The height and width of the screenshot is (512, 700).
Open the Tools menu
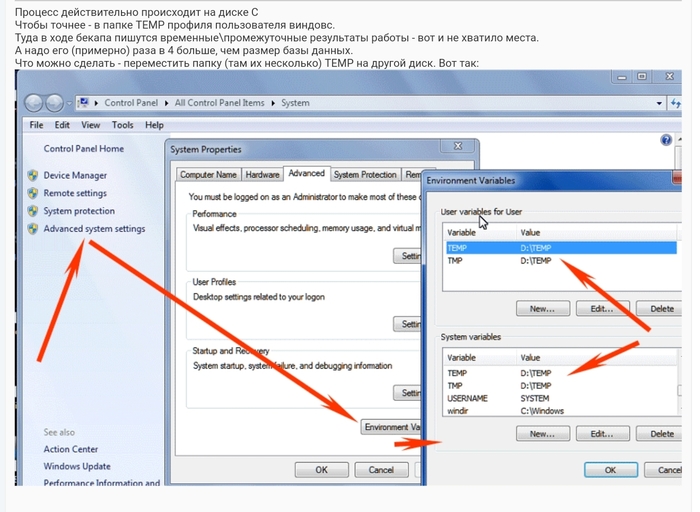(x=122, y=125)
